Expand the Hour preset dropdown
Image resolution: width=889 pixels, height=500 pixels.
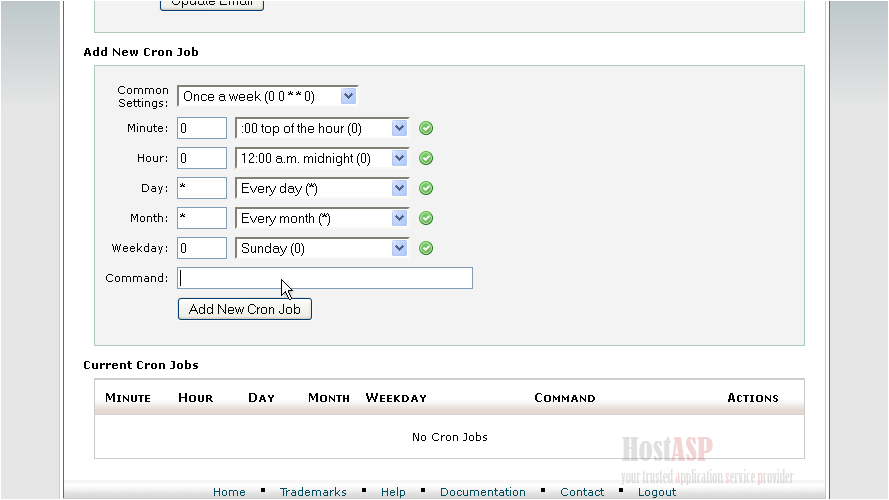pyautogui.click(x=322, y=158)
